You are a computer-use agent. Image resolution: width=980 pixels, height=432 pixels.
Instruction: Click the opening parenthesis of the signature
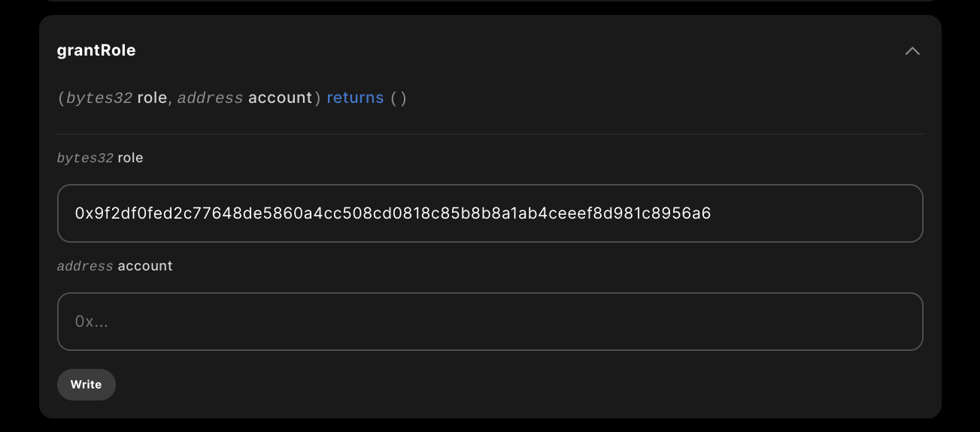[x=61, y=98]
